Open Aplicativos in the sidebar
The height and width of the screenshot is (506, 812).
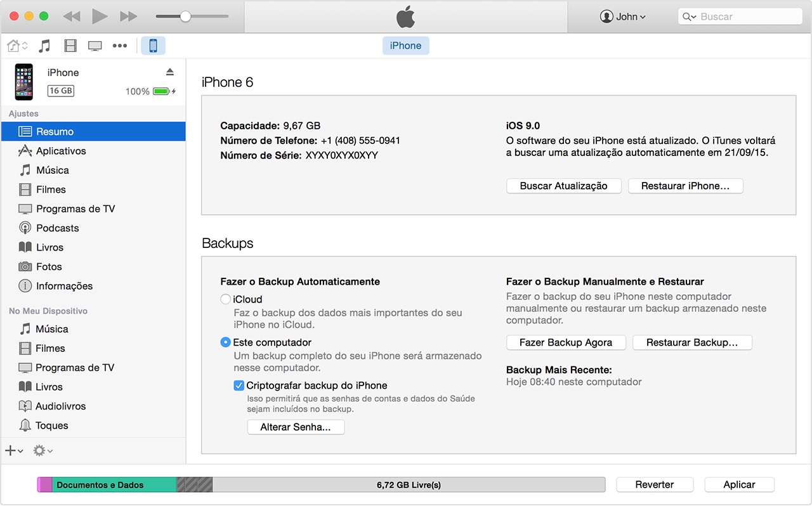[93, 151]
